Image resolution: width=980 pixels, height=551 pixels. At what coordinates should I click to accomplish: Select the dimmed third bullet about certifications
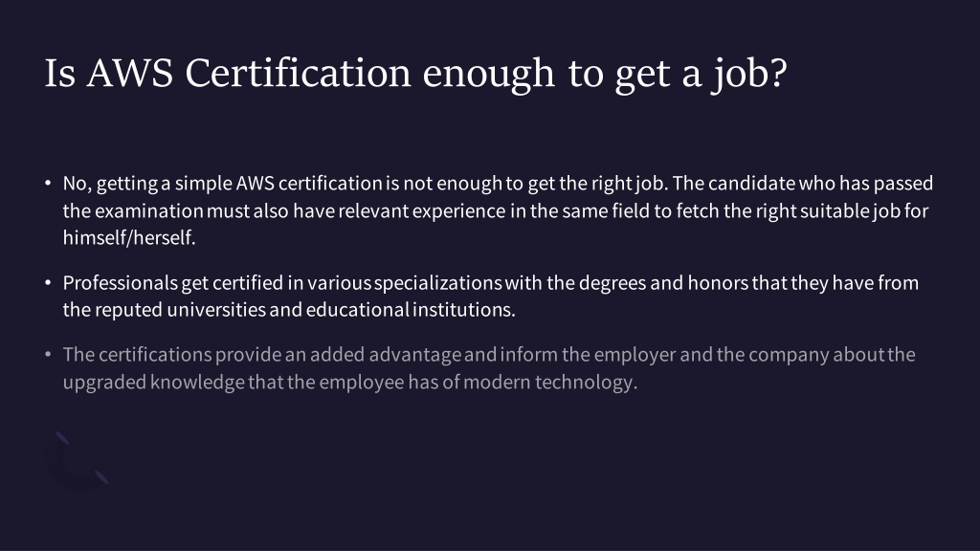click(x=489, y=368)
